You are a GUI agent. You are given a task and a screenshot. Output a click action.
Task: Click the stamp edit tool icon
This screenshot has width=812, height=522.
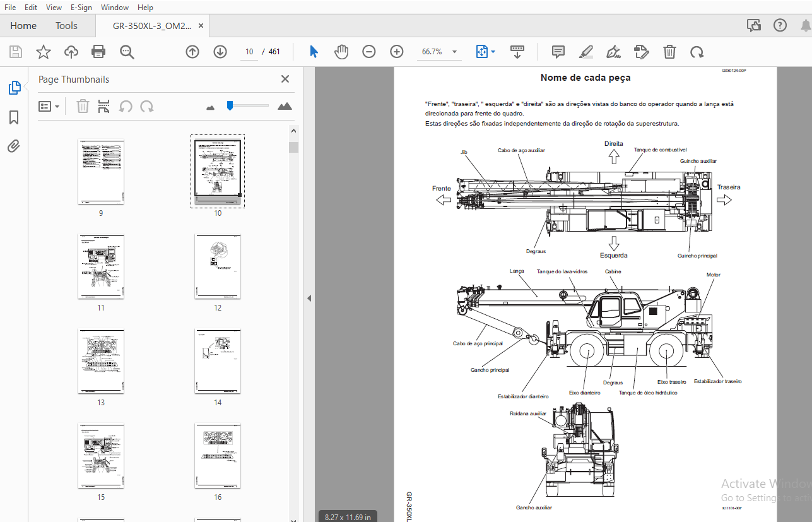pyautogui.click(x=641, y=52)
